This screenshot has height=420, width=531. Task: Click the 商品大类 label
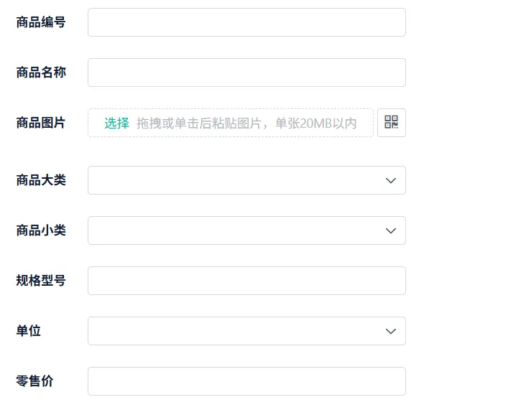pyautogui.click(x=41, y=180)
